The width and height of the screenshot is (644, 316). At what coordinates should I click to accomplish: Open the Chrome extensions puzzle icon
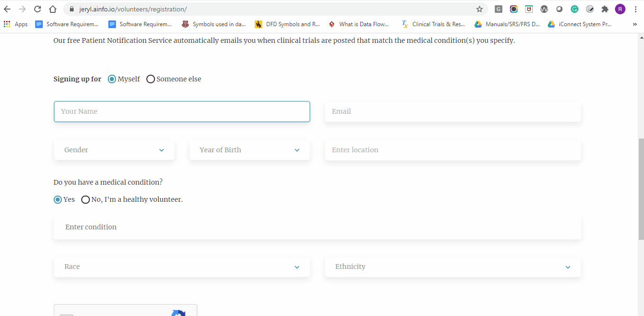(605, 9)
